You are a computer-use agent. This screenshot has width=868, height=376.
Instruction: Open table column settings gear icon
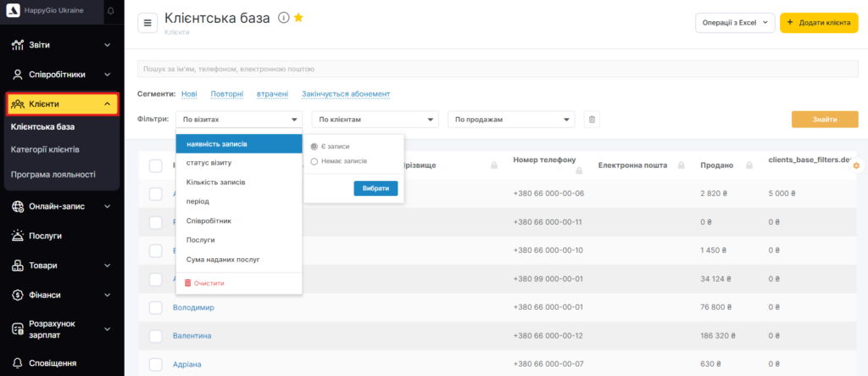[x=856, y=165]
